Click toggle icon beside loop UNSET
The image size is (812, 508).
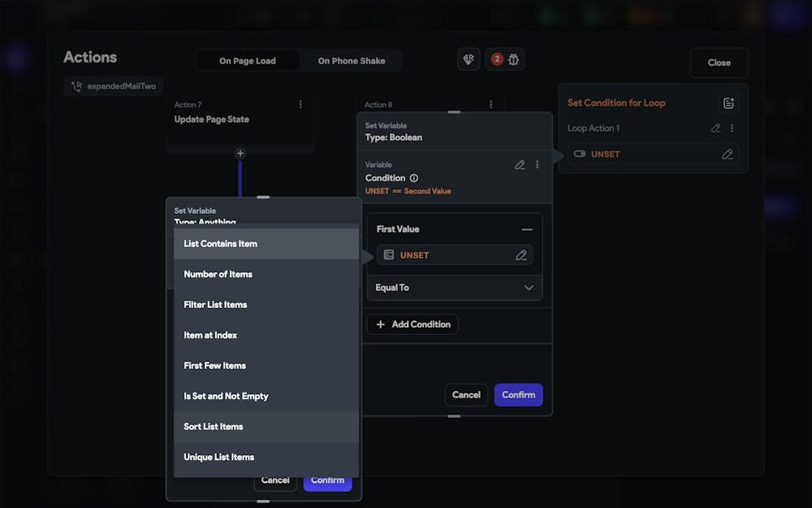580,154
